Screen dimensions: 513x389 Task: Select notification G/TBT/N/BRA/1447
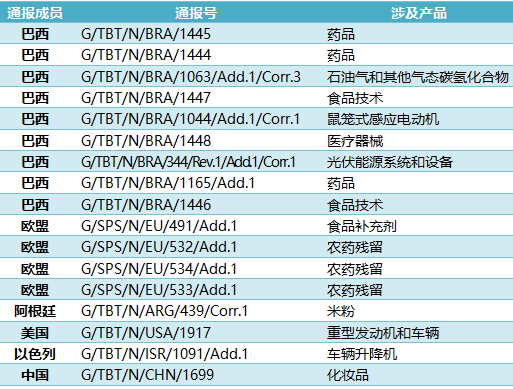coord(146,98)
